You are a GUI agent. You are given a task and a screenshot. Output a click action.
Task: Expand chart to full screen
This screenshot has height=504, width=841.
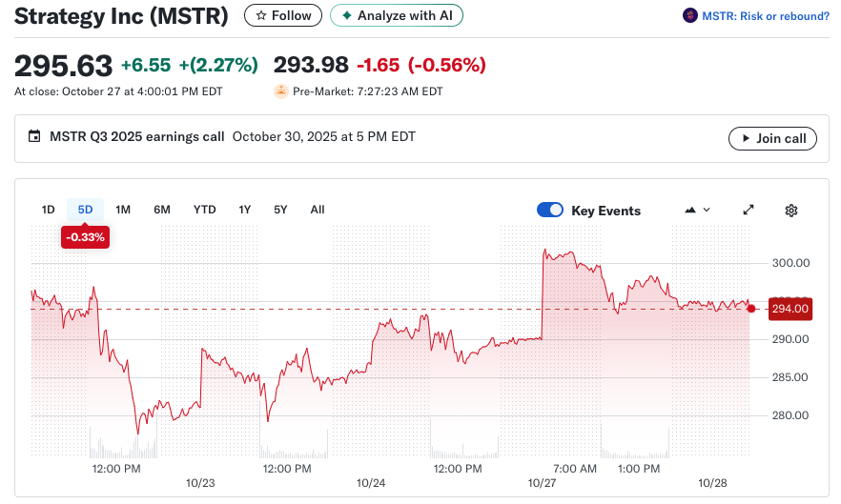pos(749,211)
